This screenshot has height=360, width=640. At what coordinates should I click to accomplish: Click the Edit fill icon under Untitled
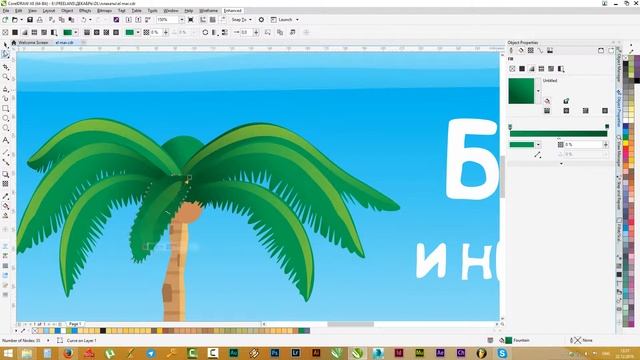[547, 101]
